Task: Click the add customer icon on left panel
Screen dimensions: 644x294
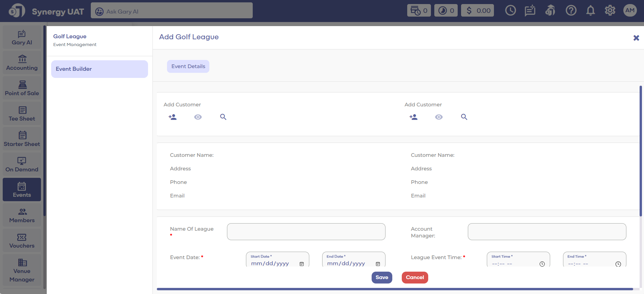Action: tap(172, 117)
